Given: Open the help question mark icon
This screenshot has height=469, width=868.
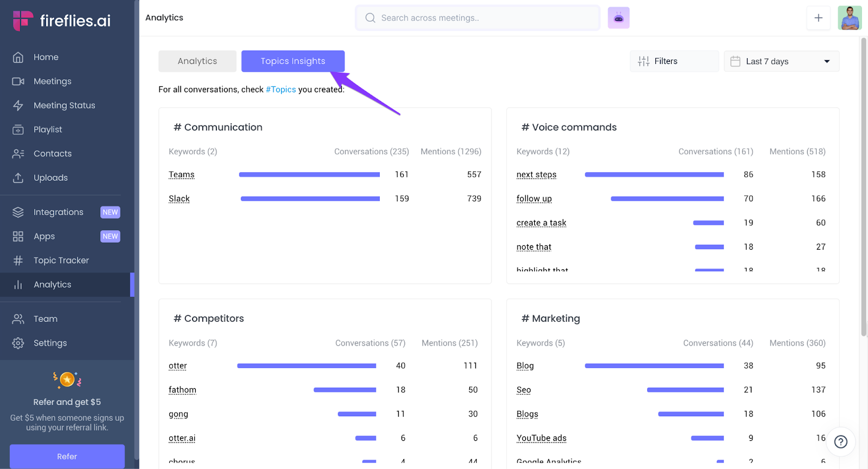Looking at the screenshot, I should [x=840, y=442].
